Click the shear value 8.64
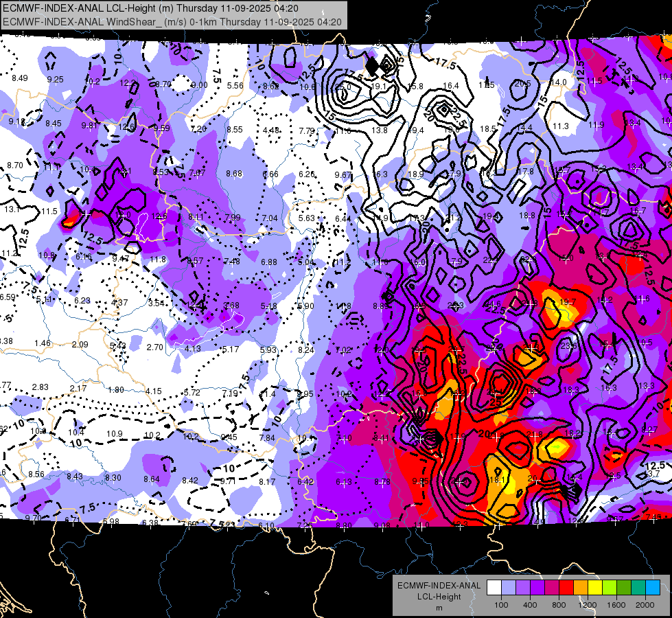This screenshot has width=672, height=618. (x=151, y=479)
